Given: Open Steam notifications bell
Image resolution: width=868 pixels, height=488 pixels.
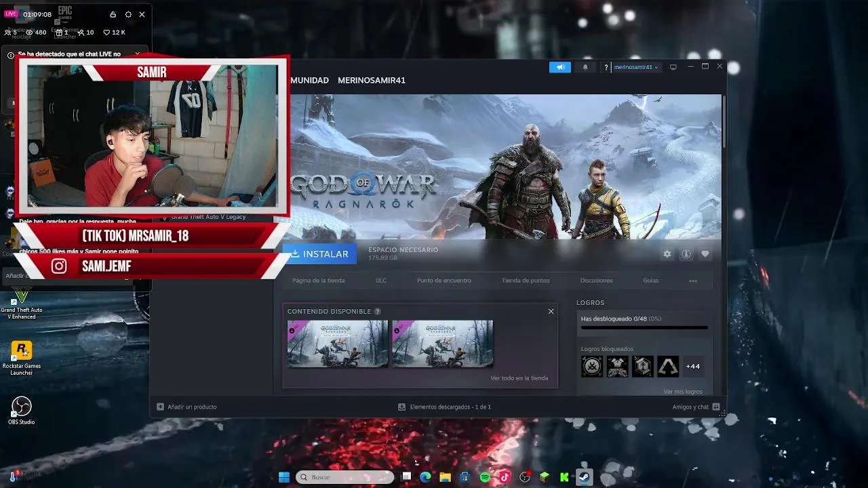Looking at the screenshot, I should [x=585, y=67].
